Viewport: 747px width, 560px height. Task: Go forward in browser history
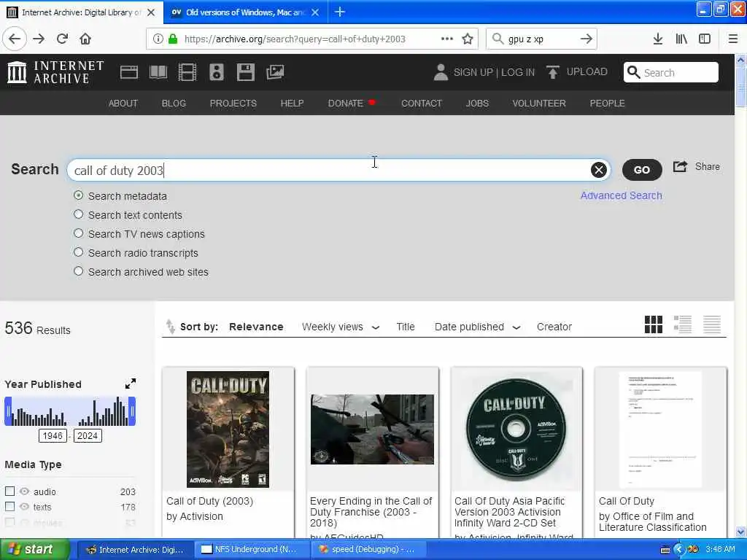tap(39, 39)
